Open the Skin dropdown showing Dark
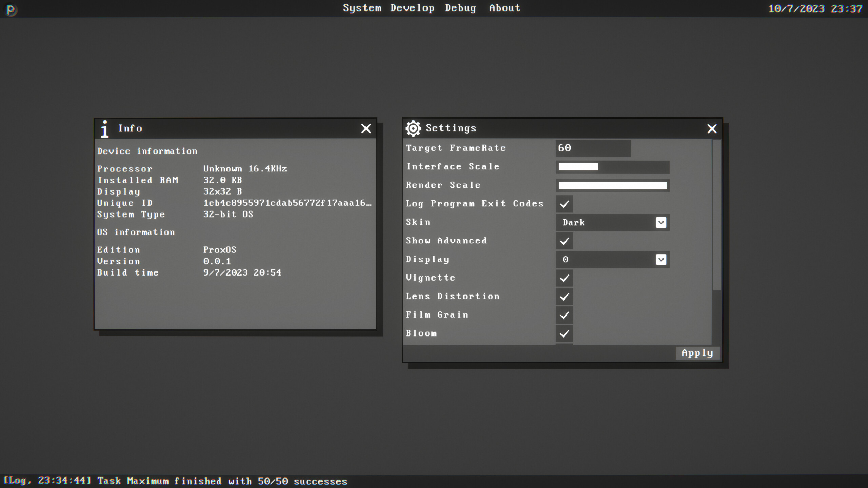Image resolution: width=868 pixels, height=488 pixels. tap(613, 222)
